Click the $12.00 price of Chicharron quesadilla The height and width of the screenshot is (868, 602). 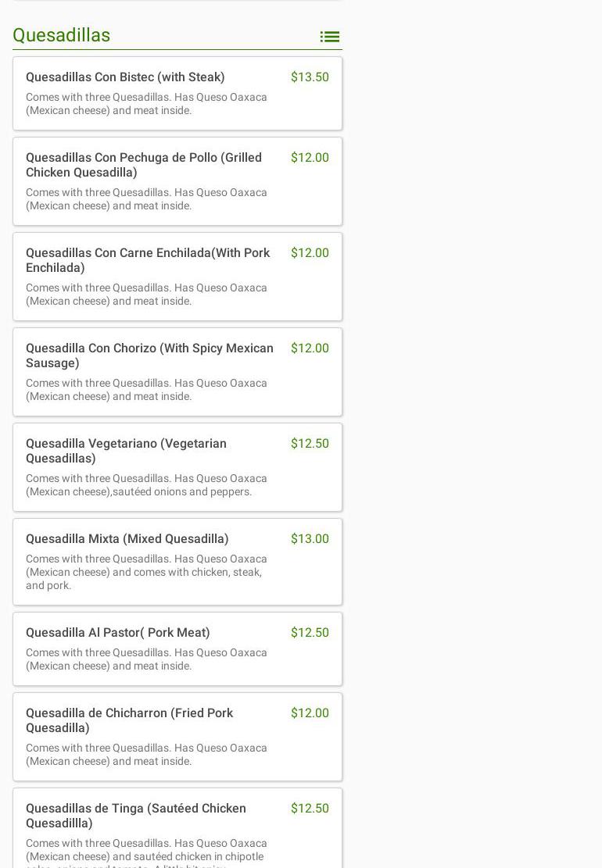pos(310,713)
